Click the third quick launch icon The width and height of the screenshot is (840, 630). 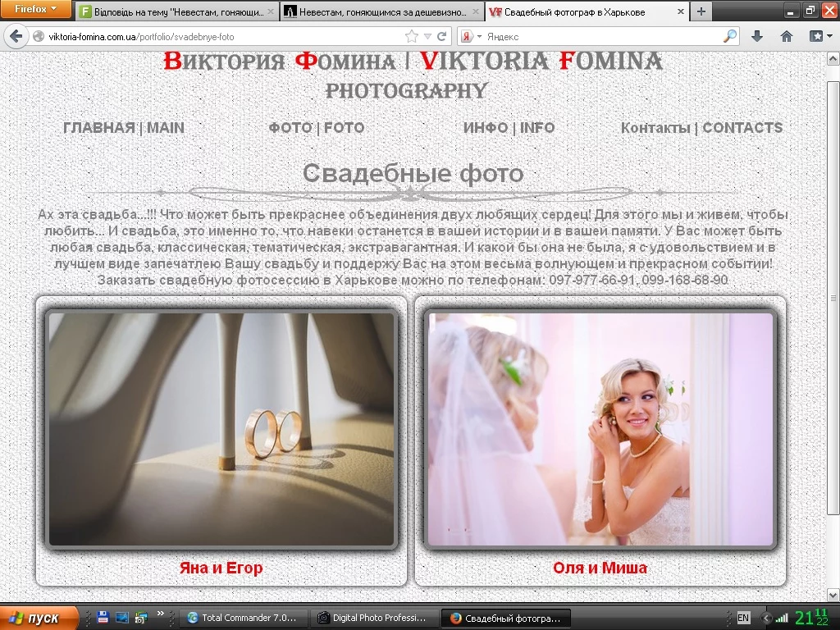141,618
